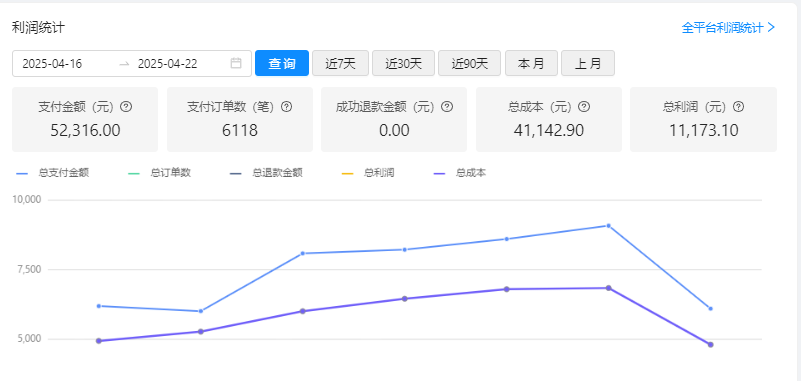Click the 7,500 axis label
The height and width of the screenshot is (381, 801).
[29, 269]
